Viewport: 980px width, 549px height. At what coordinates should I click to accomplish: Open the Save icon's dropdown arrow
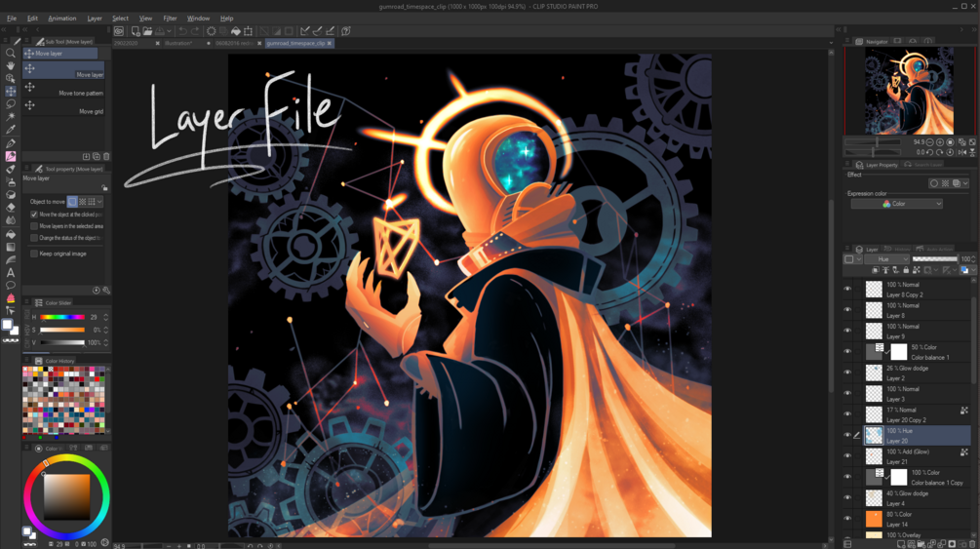click(169, 30)
